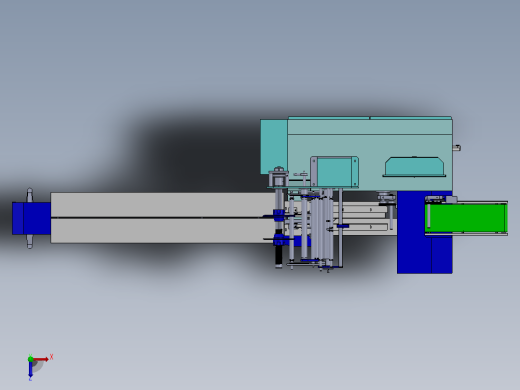Click the red X axis arrow on triad
Screen dimensions: 520x390
(x=41, y=359)
